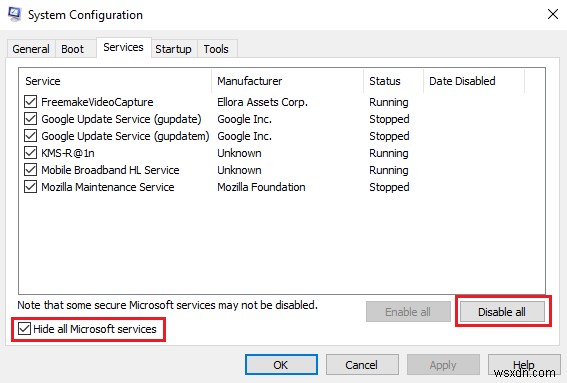Image resolution: width=567 pixels, height=383 pixels.
Task: Click Stopped status in the gupdate row
Action: click(x=389, y=119)
